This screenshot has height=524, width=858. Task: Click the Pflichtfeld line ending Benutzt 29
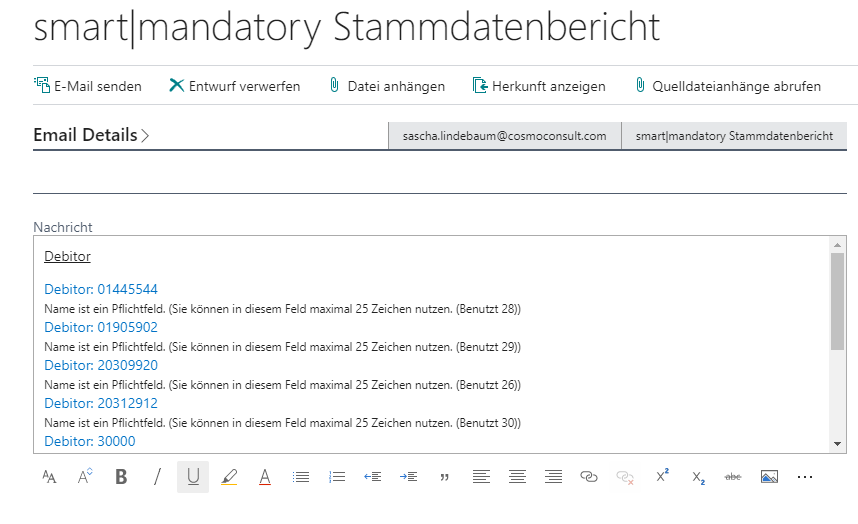[282, 347]
